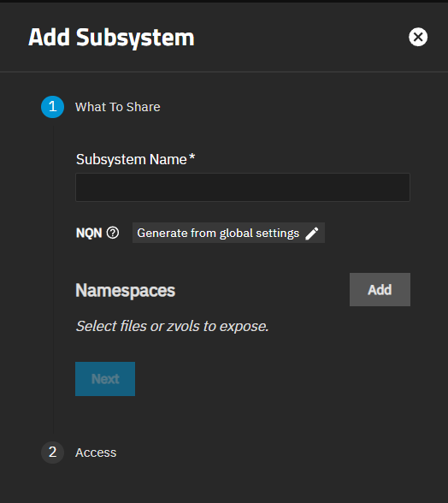Click the NQN label
448x503 pixels.
click(89, 233)
